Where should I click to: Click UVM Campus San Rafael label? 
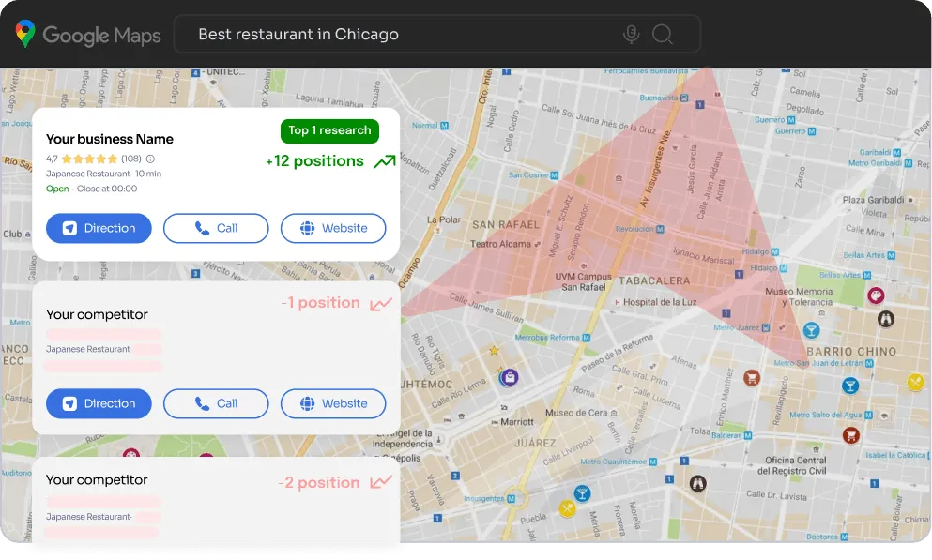[583, 281]
